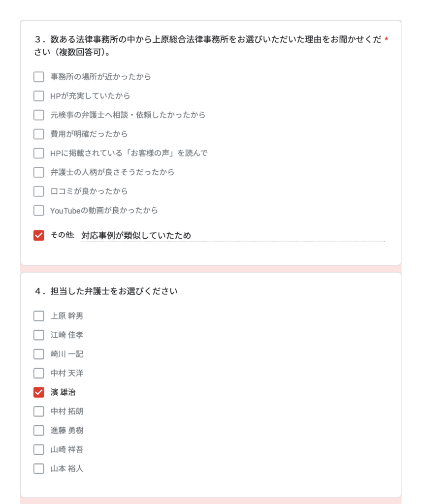
Task: Select the 口コミが良かったから checkbox
Action: click(x=39, y=191)
